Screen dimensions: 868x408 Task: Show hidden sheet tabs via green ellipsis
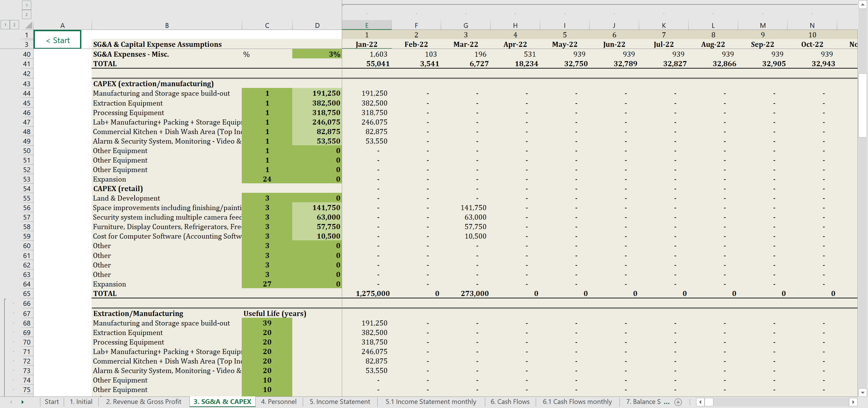coord(667,402)
